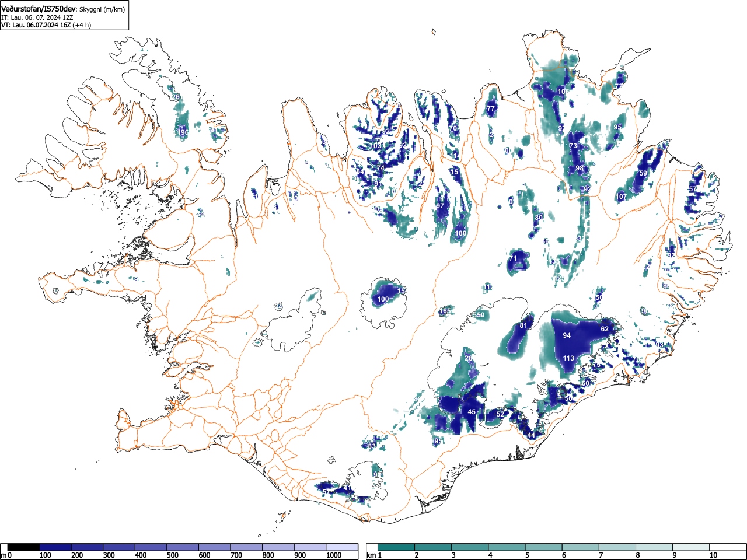Select the VT: Lau. 06.07.2024 16Z (+4 h) line
The image size is (747, 560).
(46, 25)
